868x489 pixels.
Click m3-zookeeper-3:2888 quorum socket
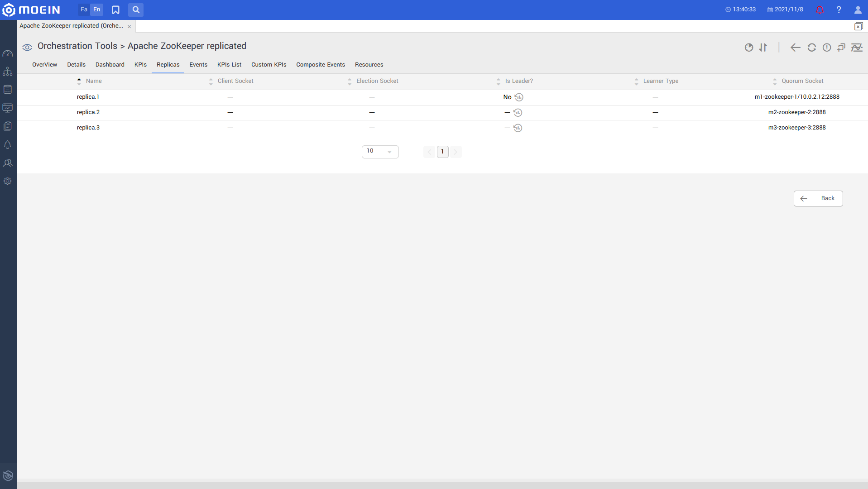[x=797, y=128]
